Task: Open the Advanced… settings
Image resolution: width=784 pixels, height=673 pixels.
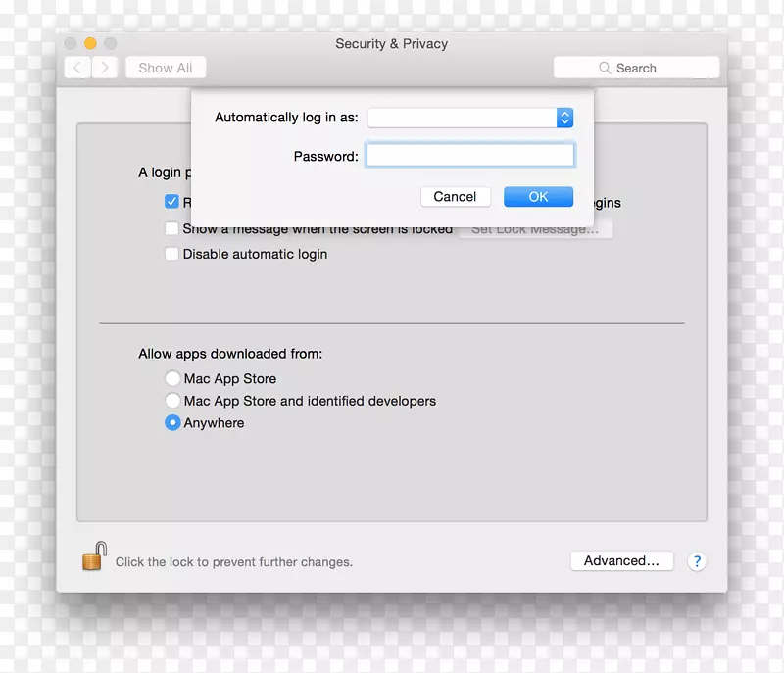Action: (621, 561)
